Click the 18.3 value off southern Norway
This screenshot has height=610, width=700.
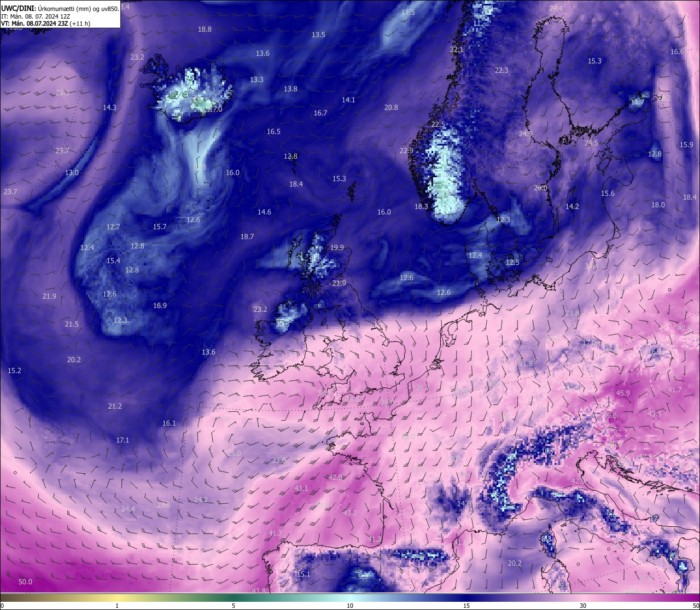point(421,206)
